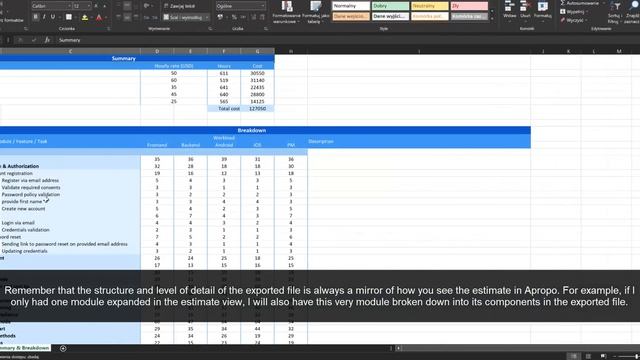Click the Total cost value 127050

tap(258, 109)
